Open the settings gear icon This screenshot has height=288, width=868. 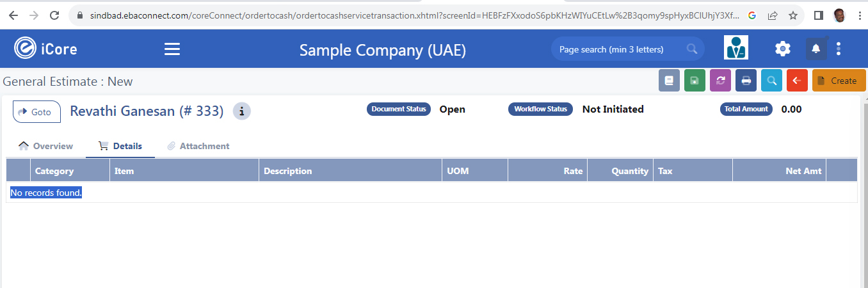point(782,49)
